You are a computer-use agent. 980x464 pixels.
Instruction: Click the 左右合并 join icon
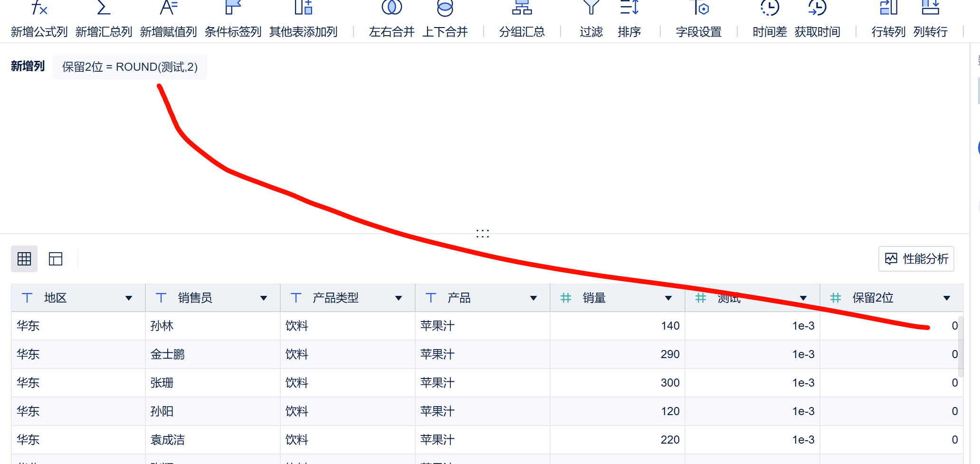pos(391,8)
